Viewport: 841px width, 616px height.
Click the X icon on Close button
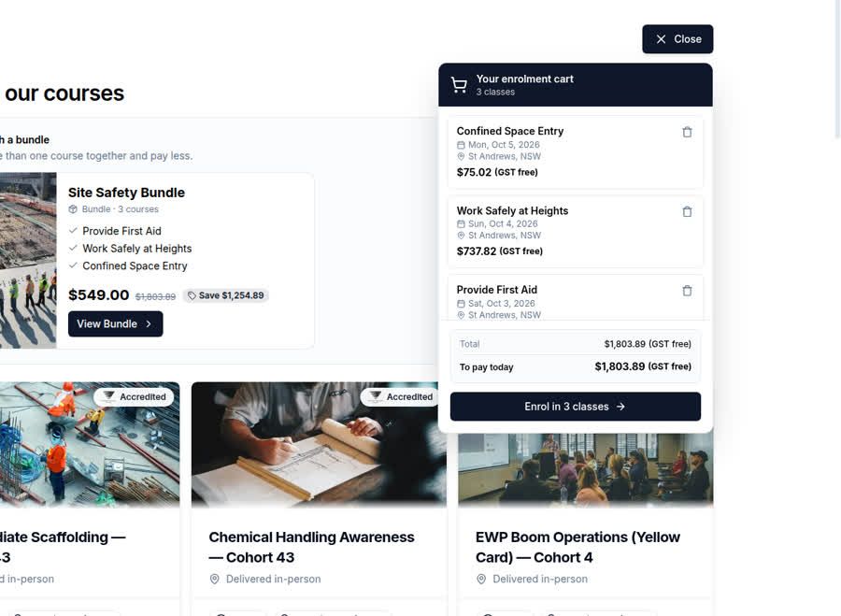tap(661, 39)
